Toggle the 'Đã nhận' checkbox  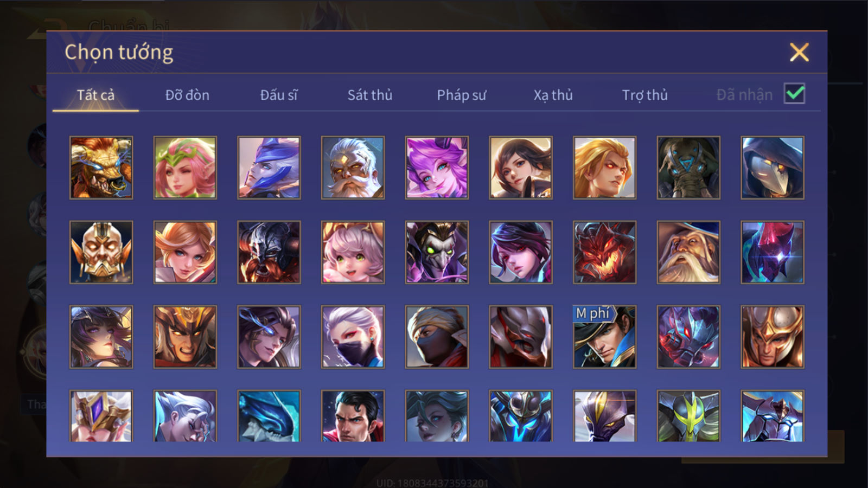[795, 94]
